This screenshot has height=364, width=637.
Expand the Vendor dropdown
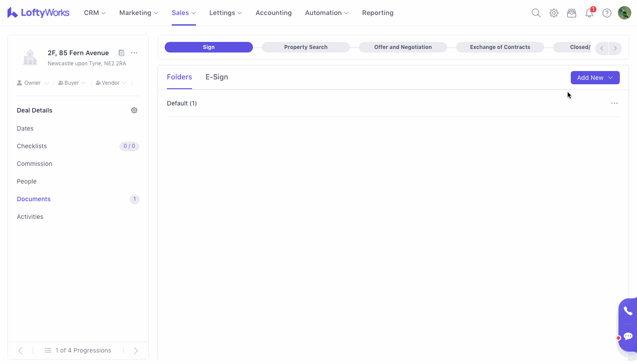click(111, 83)
